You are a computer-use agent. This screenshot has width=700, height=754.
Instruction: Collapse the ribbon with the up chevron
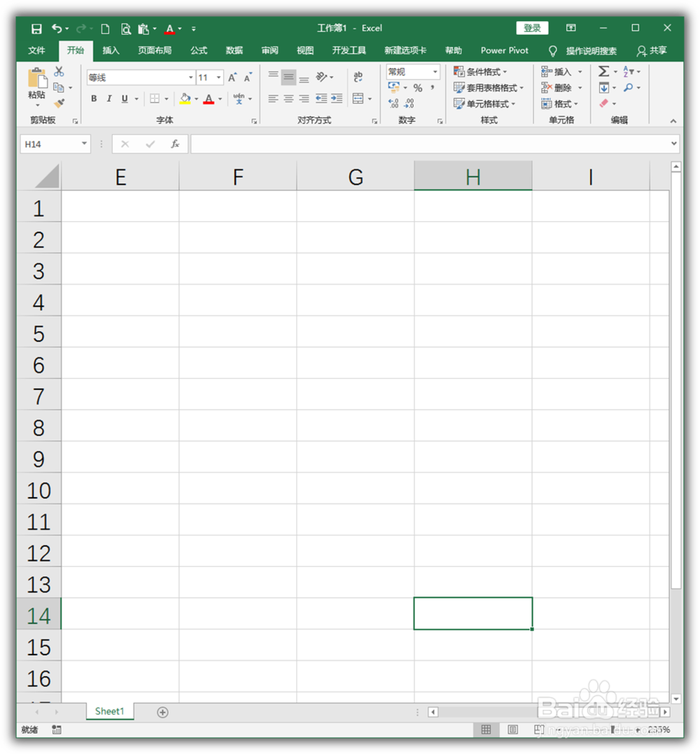click(x=673, y=121)
